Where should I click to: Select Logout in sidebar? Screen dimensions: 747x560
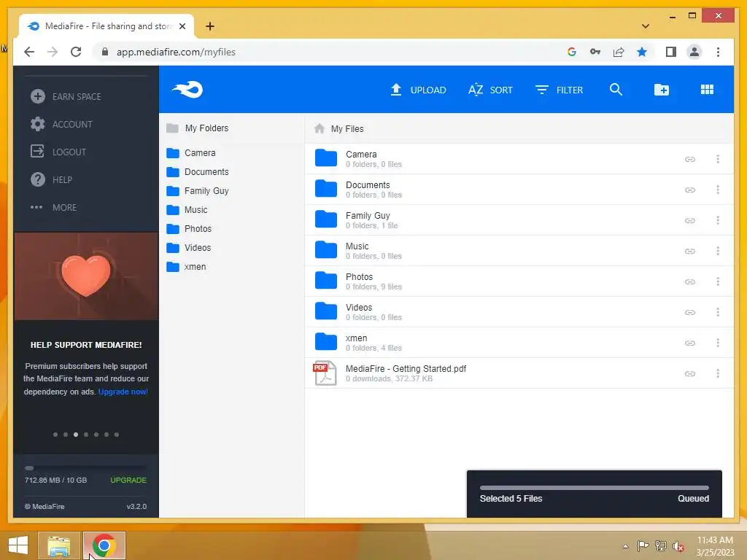tap(58, 152)
